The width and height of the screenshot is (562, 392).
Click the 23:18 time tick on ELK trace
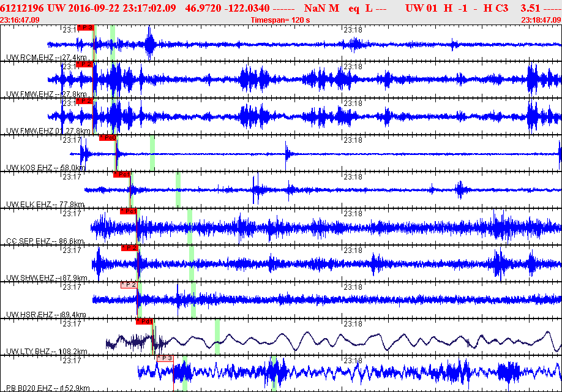353,176
